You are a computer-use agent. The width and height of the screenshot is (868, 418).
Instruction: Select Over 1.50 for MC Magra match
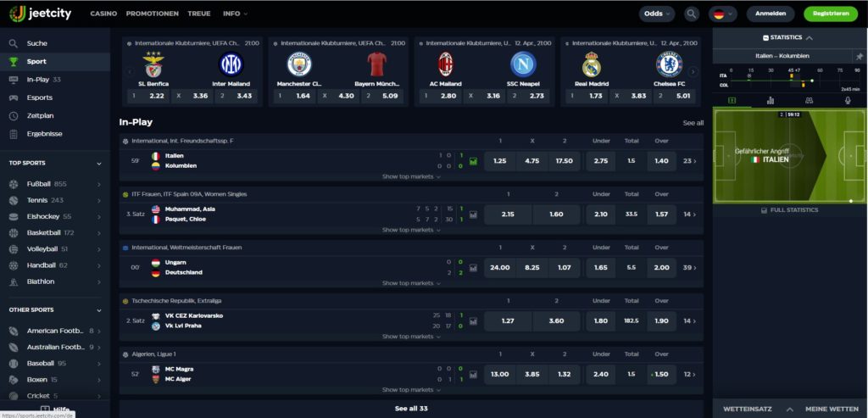click(661, 374)
